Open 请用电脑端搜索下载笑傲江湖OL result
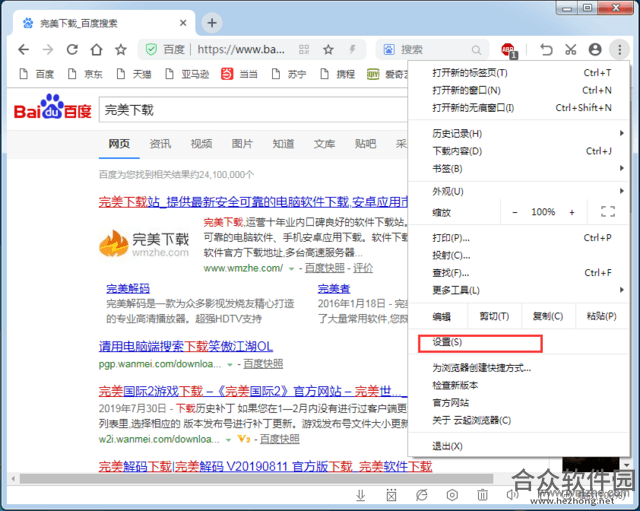640x511 pixels. tap(186, 347)
